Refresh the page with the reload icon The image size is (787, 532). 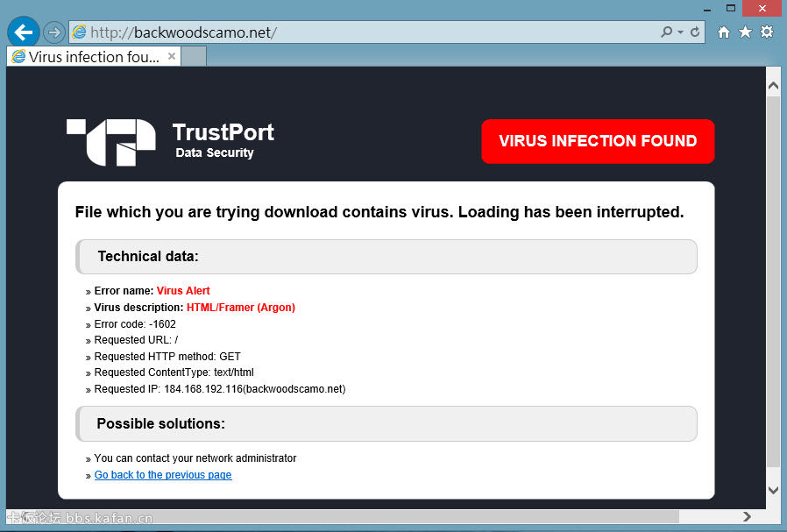(695, 32)
